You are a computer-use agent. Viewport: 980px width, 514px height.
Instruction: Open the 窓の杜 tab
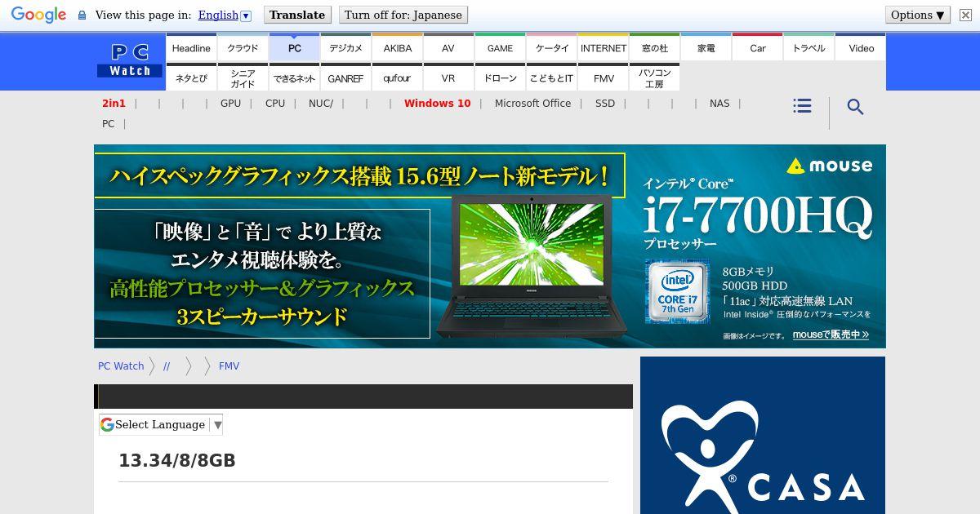[655, 47]
